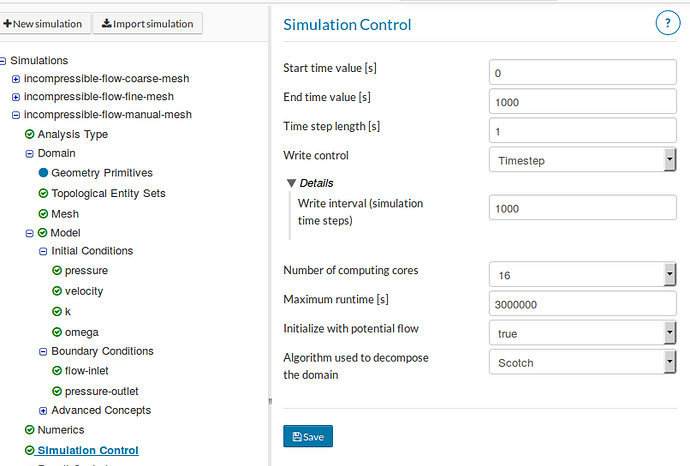
Task: Click the Time step length field
Action: [583, 130]
